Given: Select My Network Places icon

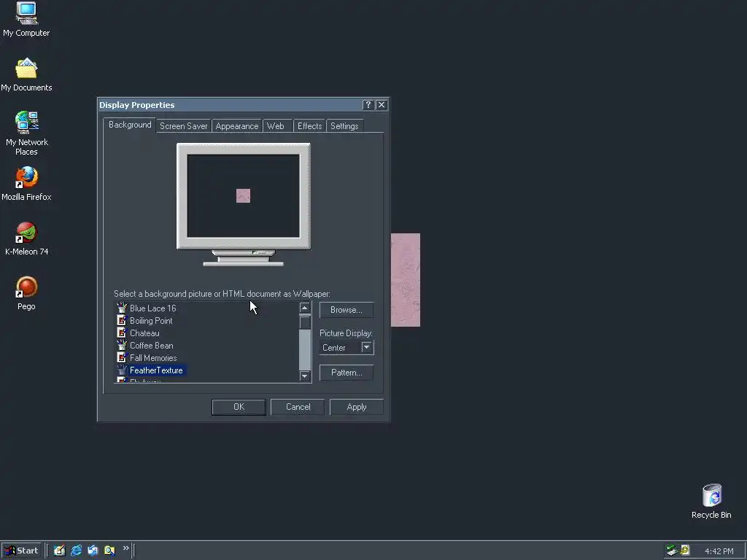Looking at the screenshot, I should [26, 133].
